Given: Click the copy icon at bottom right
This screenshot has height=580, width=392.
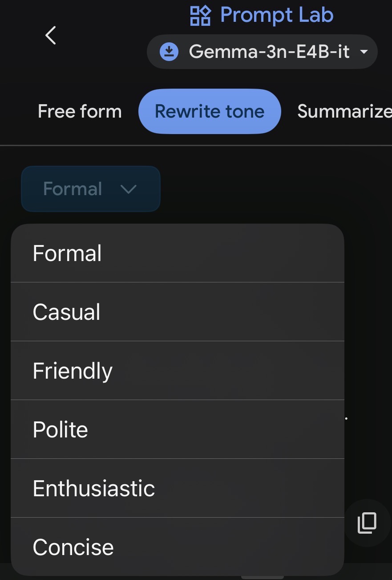Looking at the screenshot, I should click(367, 523).
